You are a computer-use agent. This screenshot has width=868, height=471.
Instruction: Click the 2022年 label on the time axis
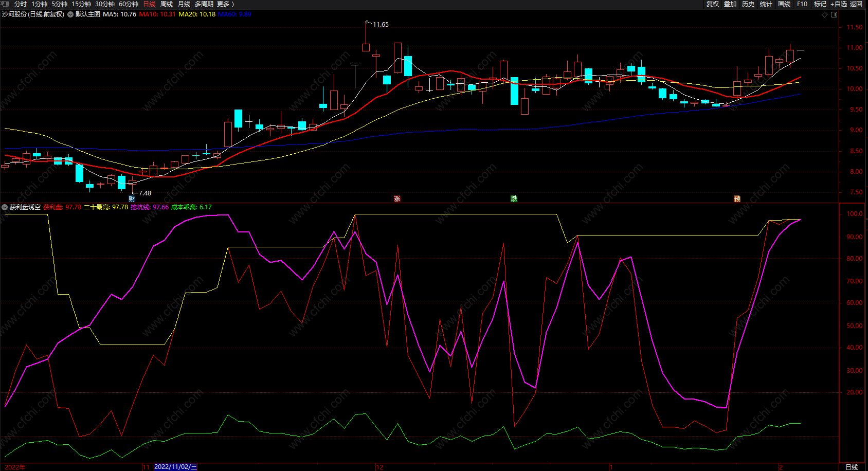point(14,467)
